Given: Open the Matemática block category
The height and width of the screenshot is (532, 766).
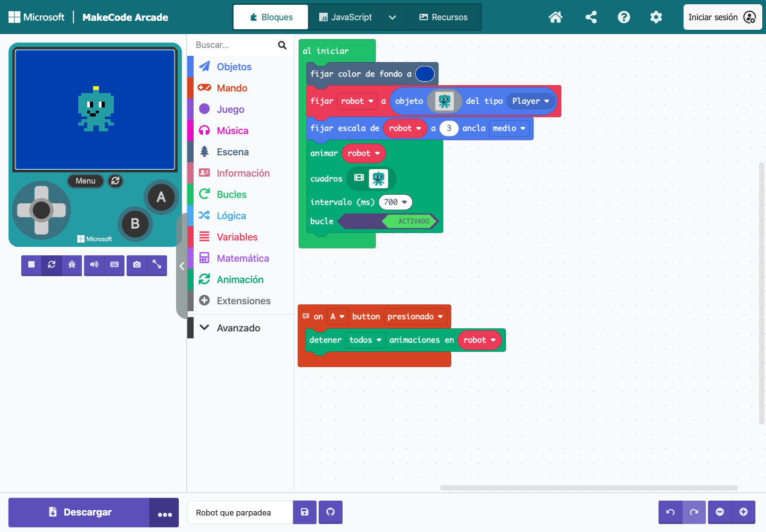Looking at the screenshot, I should click(x=240, y=258).
